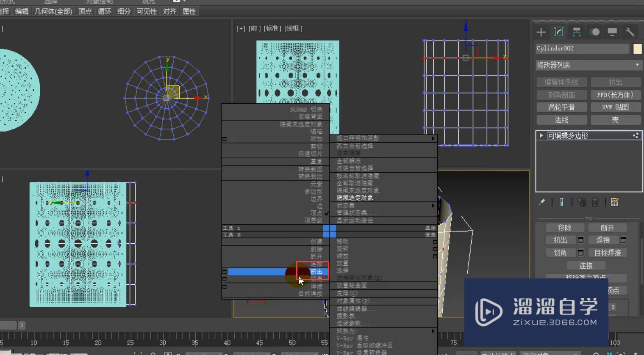Image resolution: width=644 pixels, height=355 pixels.
Task: Open 旋转 settings box in quad menu
Action: pos(435,249)
